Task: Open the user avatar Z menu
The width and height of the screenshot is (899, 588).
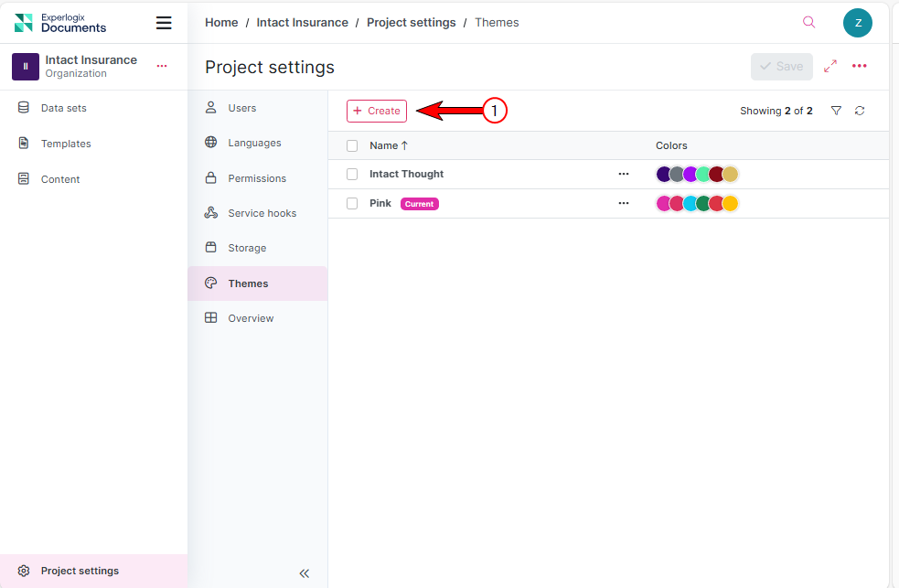Action: point(857,23)
